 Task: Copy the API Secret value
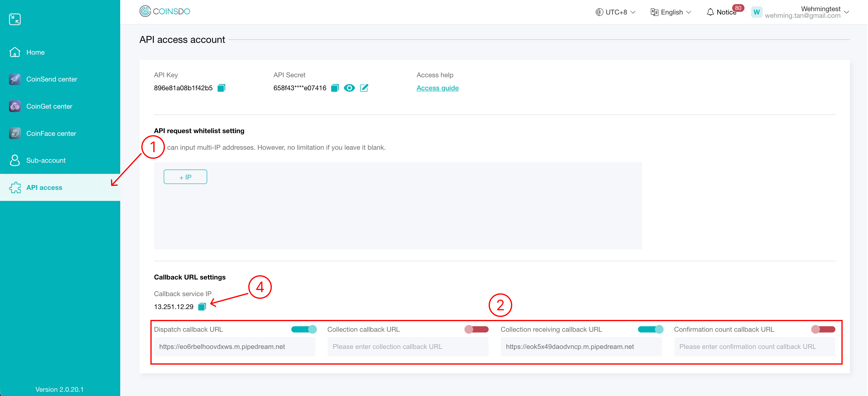335,88
